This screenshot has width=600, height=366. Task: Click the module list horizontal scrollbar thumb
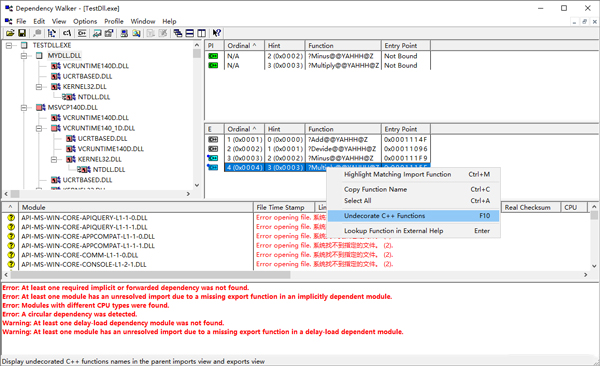point(150,275)
